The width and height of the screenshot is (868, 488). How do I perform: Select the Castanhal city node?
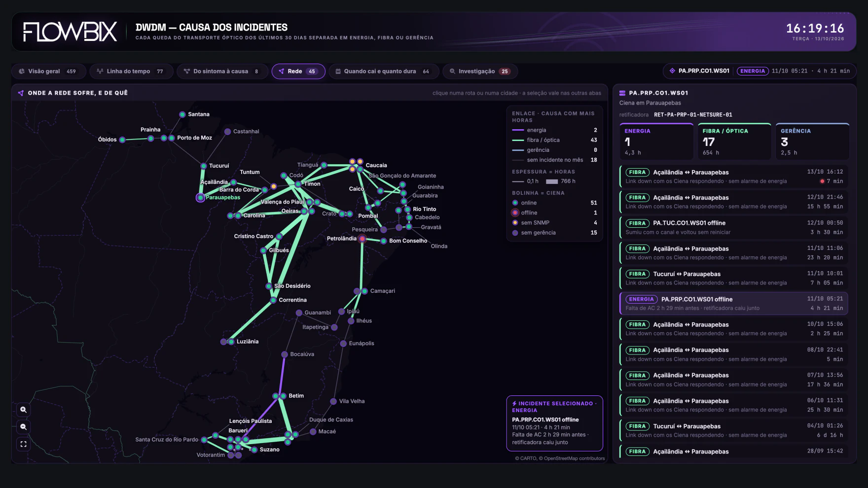tap(227, 132)
